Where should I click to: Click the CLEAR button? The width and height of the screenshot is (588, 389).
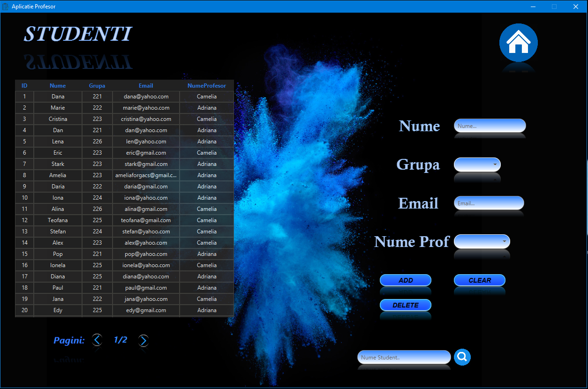click(480, 280)
